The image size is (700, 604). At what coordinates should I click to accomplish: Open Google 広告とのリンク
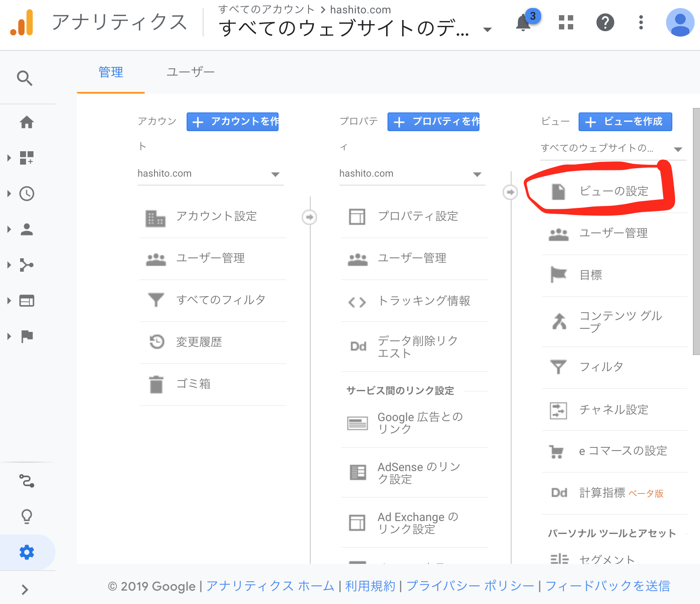(414, 423)
